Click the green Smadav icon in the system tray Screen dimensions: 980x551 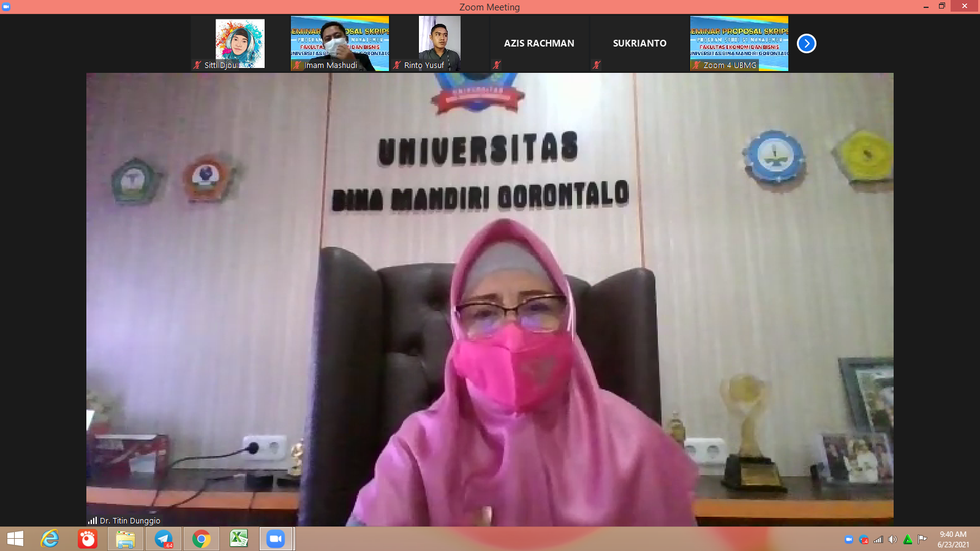[x=908, y=539]
